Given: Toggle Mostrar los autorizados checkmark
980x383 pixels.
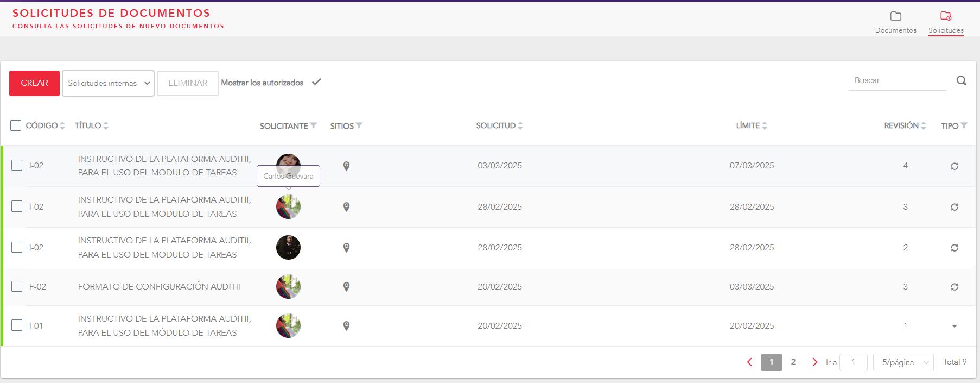Looking at the screenshot, I should coord(317,82).
